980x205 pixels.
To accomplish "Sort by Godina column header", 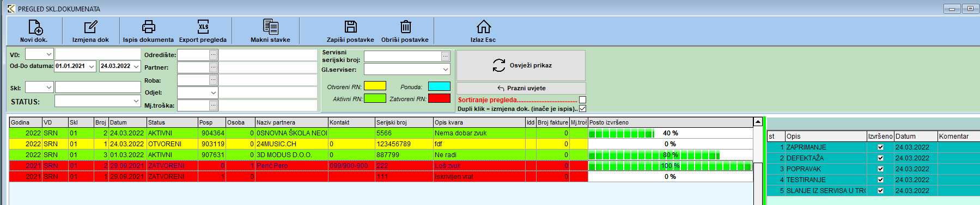I will click(x=26, y=122).
